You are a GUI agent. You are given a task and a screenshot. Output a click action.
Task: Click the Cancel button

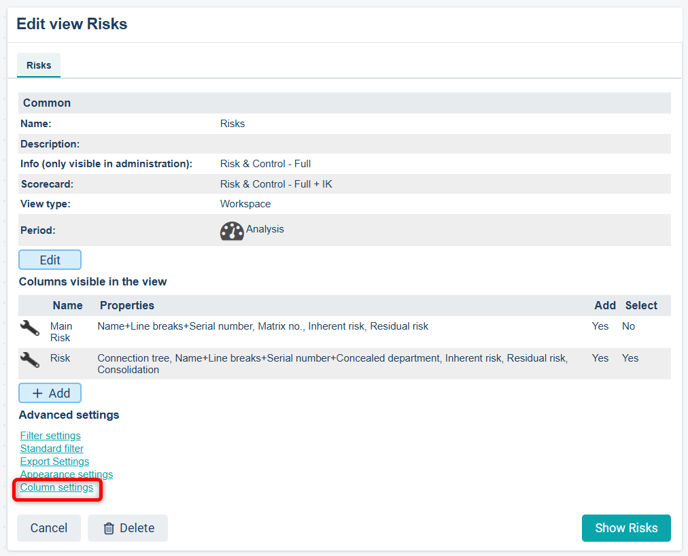[49, 528]
